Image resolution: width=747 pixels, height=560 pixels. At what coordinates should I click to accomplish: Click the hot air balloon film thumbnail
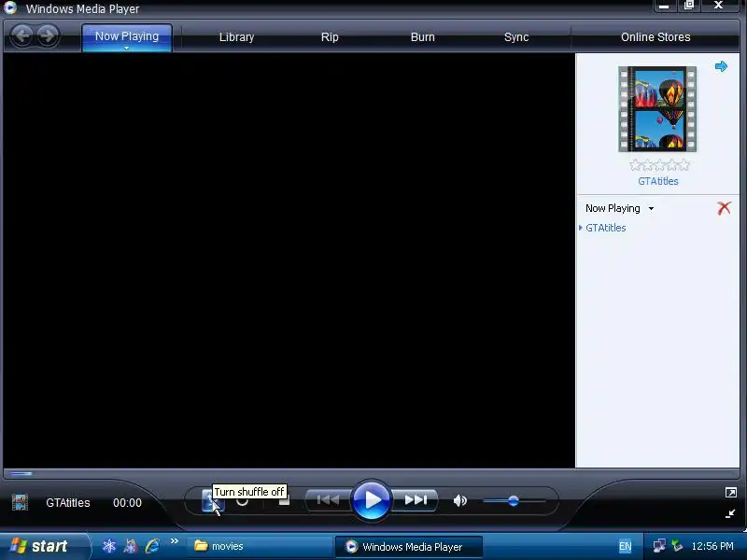[657, 109]
